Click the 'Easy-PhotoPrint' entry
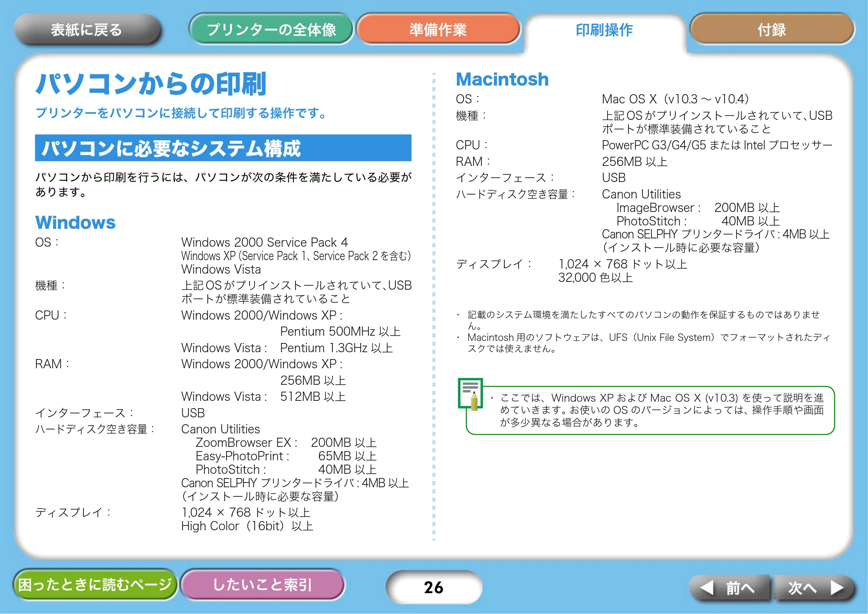868x614 pixels. pos(286,456)
